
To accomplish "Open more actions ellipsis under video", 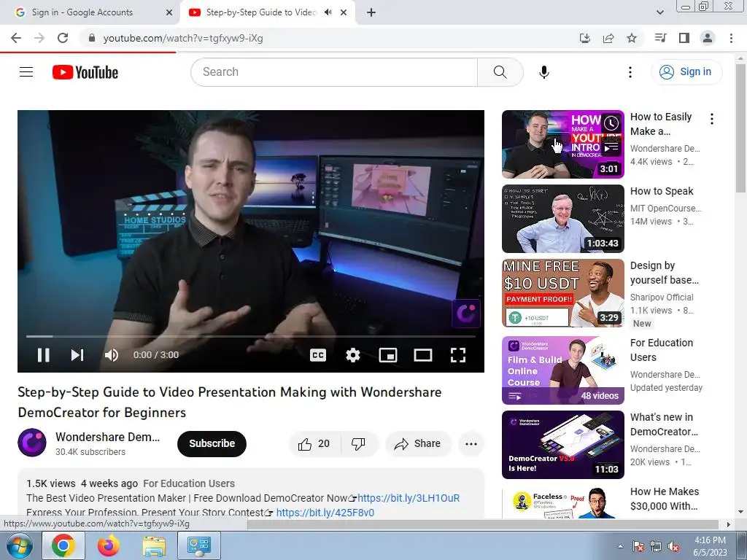I will click(x=471, y=444).
